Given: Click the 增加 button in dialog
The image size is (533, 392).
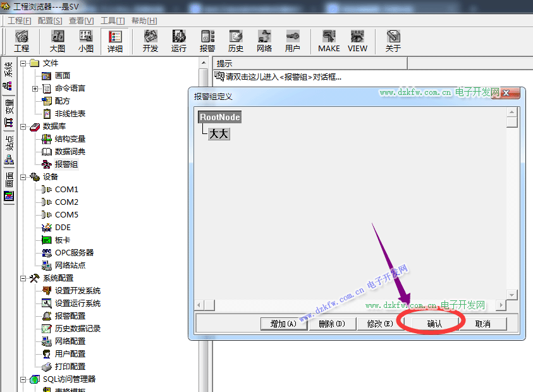Looking at the screenshot, I should pyautogui.click(x=283, y=324).
